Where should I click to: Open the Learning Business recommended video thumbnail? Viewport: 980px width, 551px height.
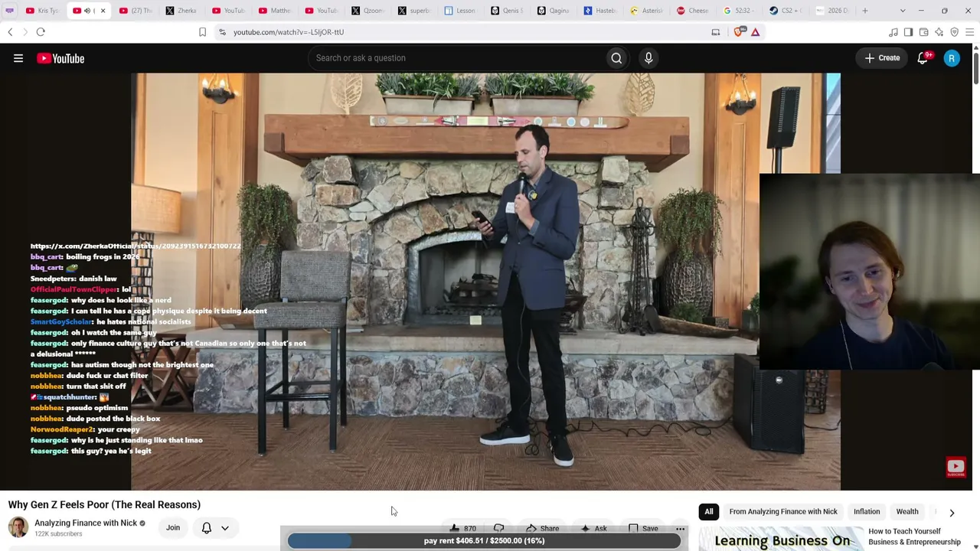[780, 539]
